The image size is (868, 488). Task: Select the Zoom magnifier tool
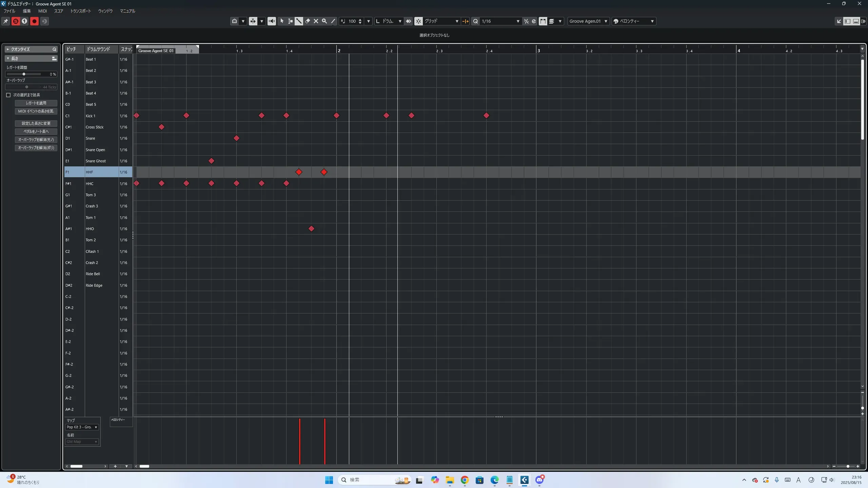tap(324, 21)
